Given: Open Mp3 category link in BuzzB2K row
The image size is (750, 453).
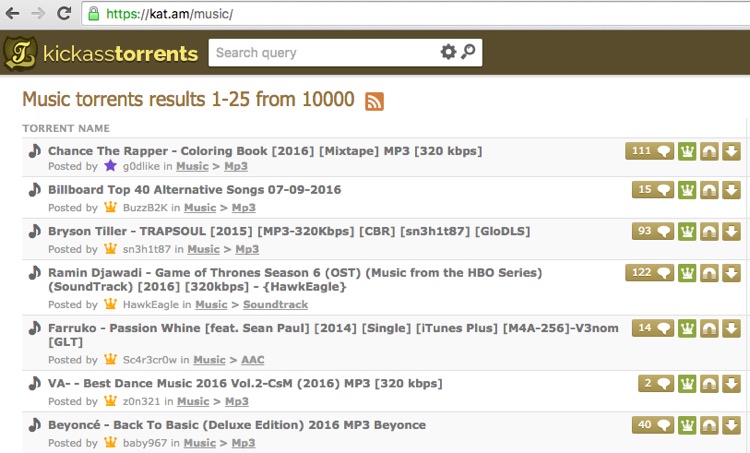Looking at the screenshot, I should (x=243, y=208).
